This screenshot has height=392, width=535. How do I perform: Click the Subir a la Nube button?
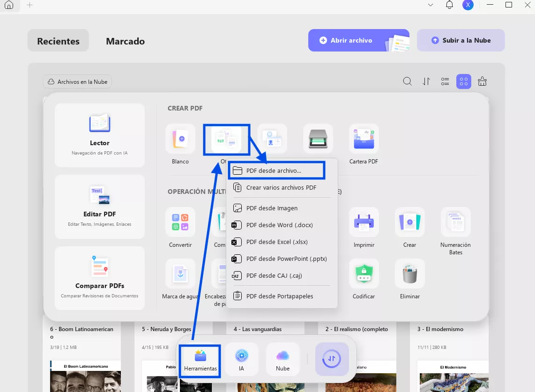(x=461, y=40)
